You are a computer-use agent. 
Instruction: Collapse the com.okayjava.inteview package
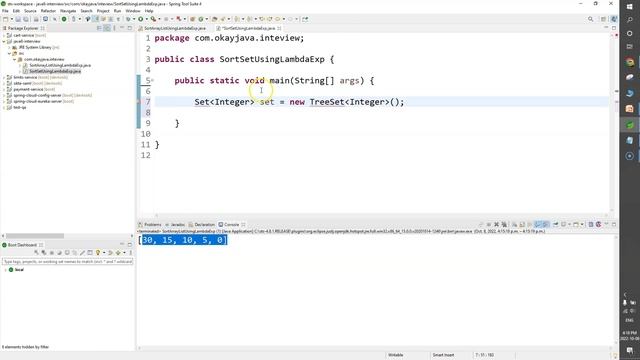click(15, 59)
